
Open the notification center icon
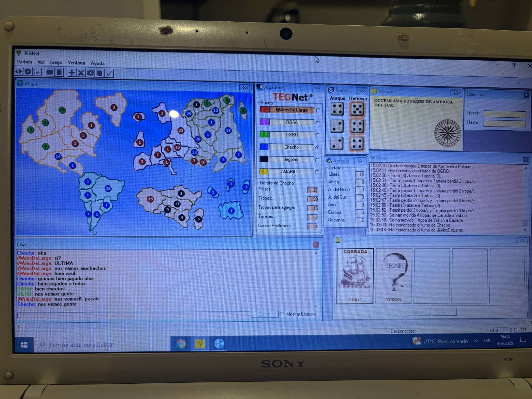pyautogui.click(x=523, y=340)
